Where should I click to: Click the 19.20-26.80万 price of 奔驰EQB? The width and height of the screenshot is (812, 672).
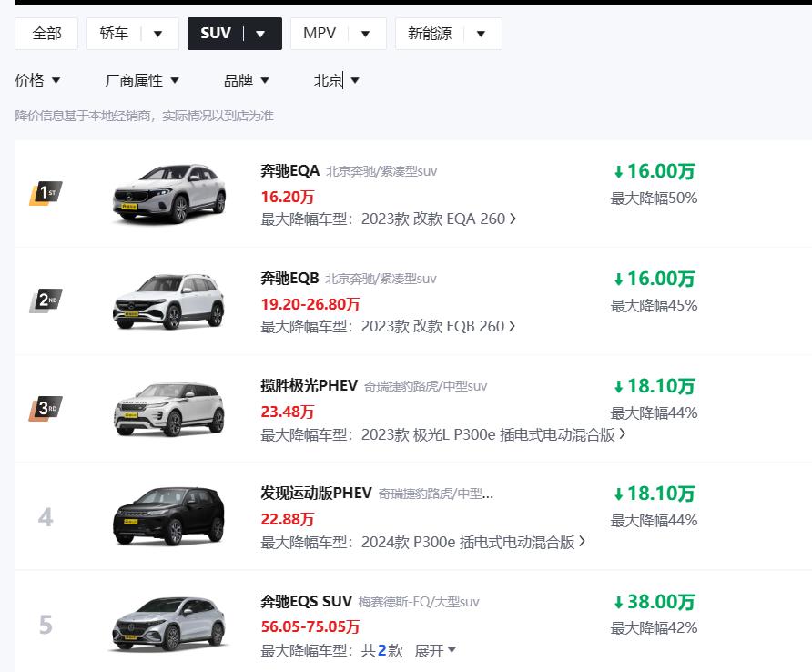[310, 304]
